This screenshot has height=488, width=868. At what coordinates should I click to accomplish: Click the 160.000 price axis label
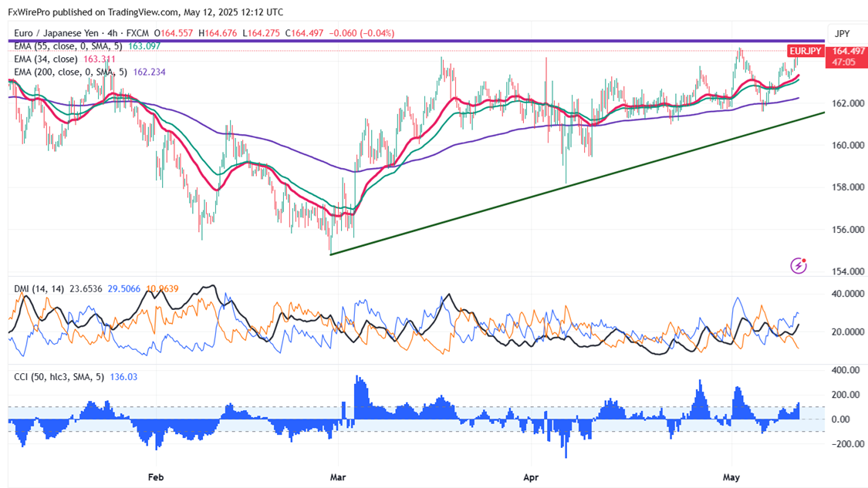point(848,145)
